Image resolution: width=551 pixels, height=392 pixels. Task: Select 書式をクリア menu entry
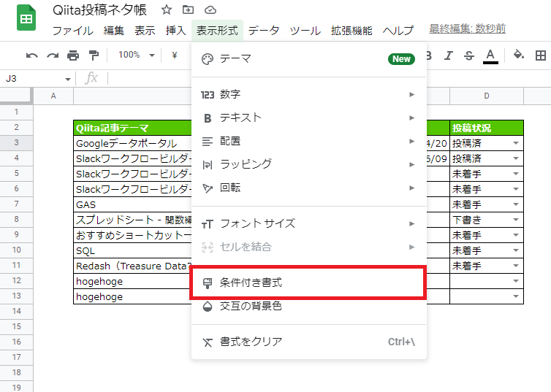pyautogui.click(x=309, y=342)
